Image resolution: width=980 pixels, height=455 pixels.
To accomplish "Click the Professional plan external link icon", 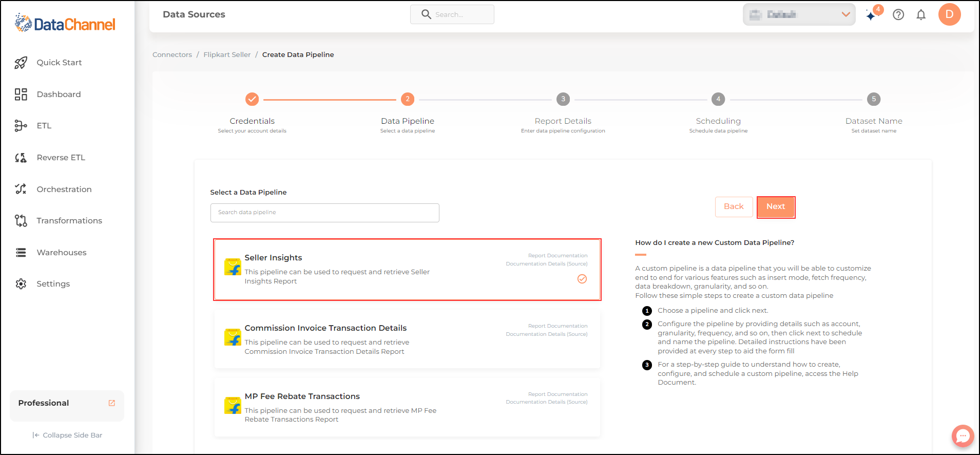I will click(x=112, y=403).
